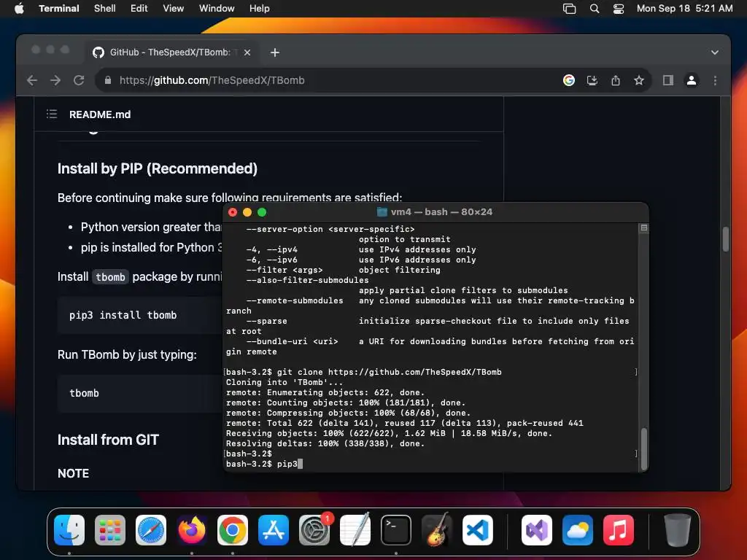This screenshot has height=560, width=747.
Task: Click the install app icon in address bar
Action: pyautogui.click(x=592, y=80)
